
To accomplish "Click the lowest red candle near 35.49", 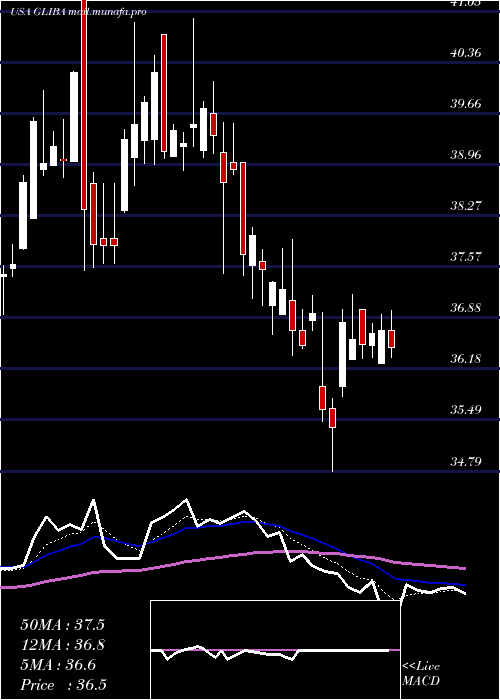I will tap(332, 418).
